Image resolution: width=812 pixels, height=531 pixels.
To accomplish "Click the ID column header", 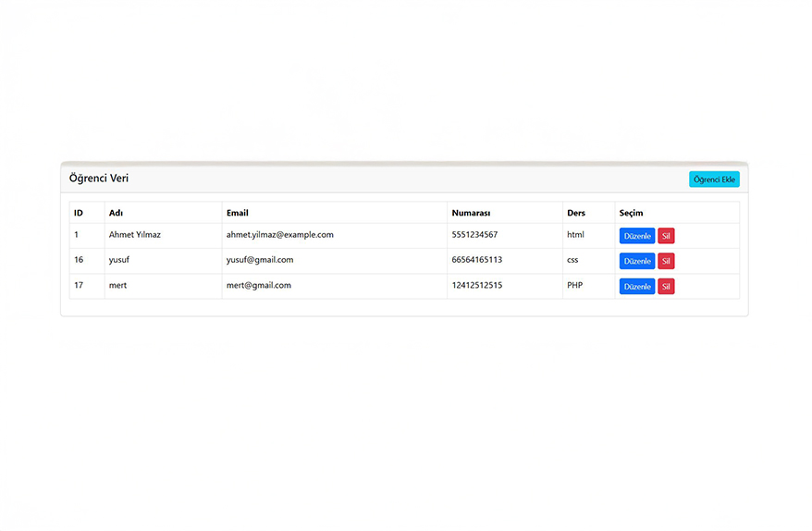I will pos(79,213).
